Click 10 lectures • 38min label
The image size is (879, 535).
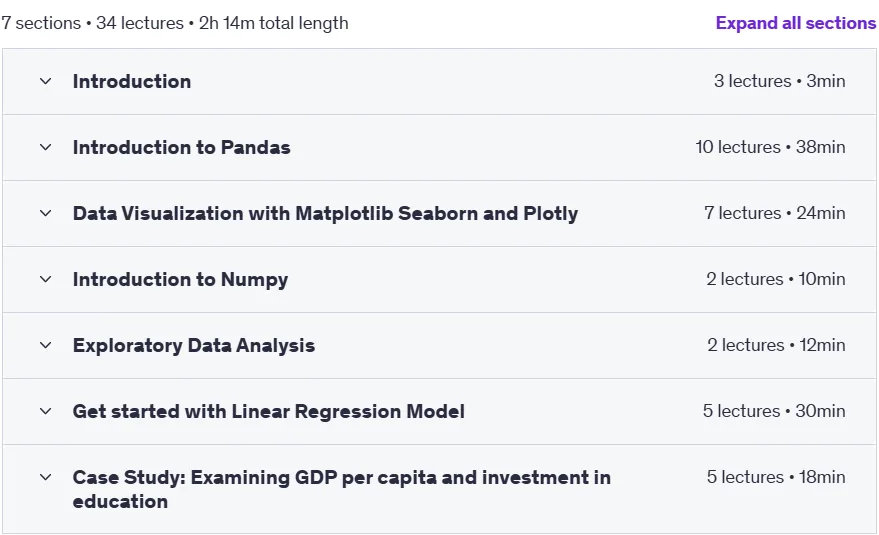pos(770,147)
